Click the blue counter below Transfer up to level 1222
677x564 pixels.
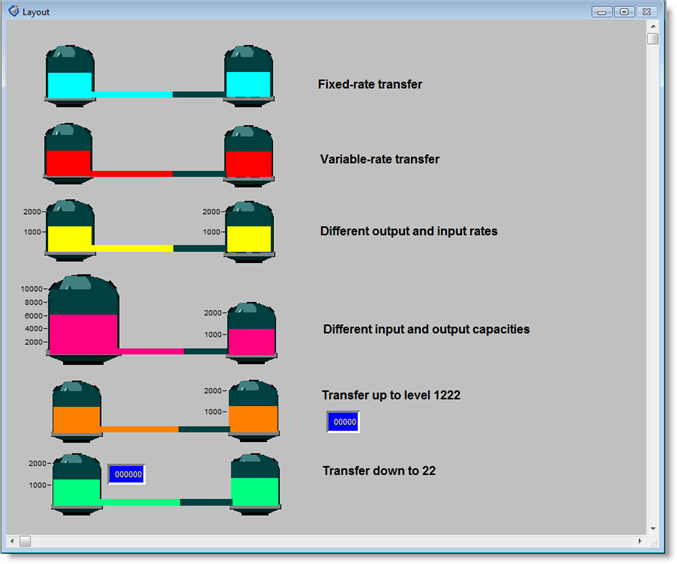click(343, 422)
